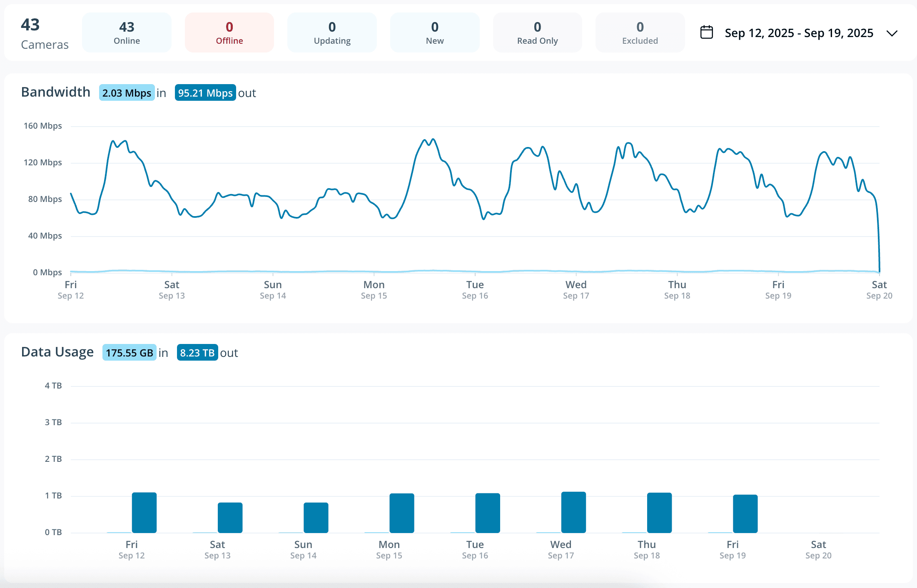Click the Data Usage section heading
This screenshot has width=917, height=588.
click(57, 352)
